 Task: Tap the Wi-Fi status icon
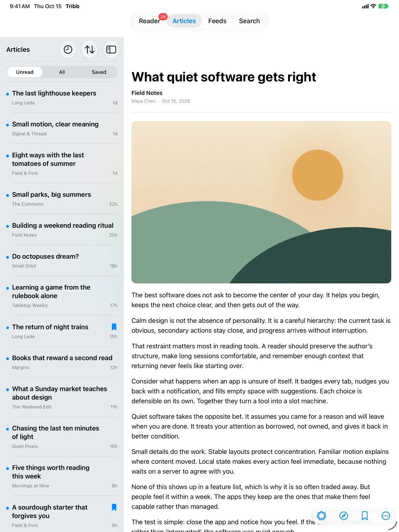point(373,6)
